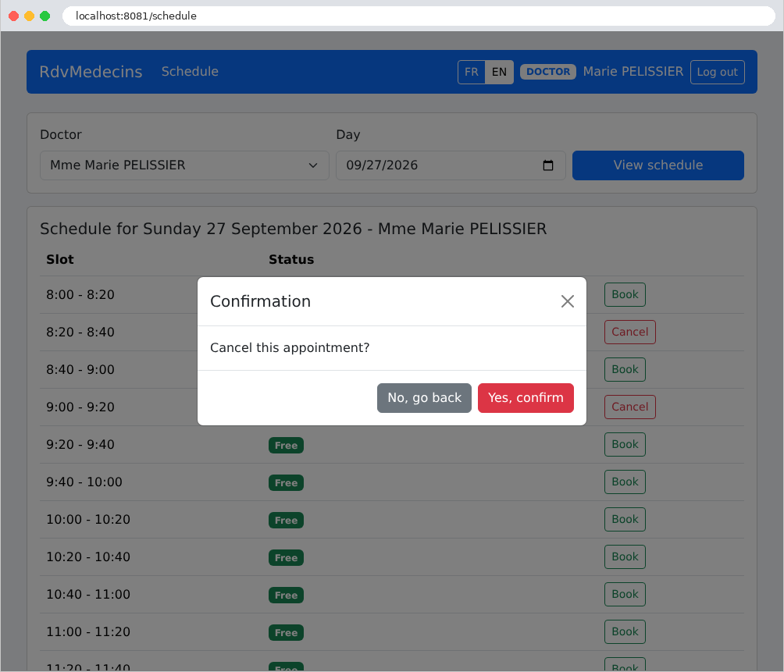Click the Marie PELISSIER user name in navbar

pos(633,72)
